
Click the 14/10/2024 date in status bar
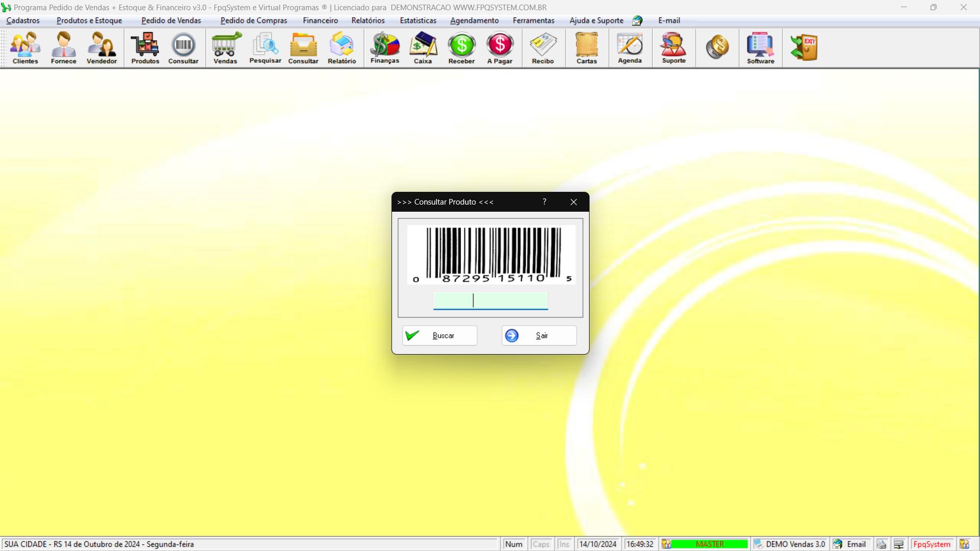598,544
